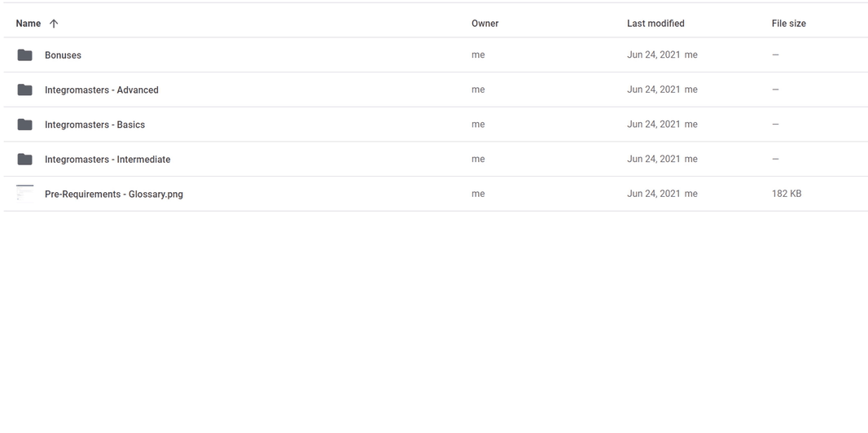
Task: Select the Integromasters - Advanced folder name
Action: [x=101, y=90]
